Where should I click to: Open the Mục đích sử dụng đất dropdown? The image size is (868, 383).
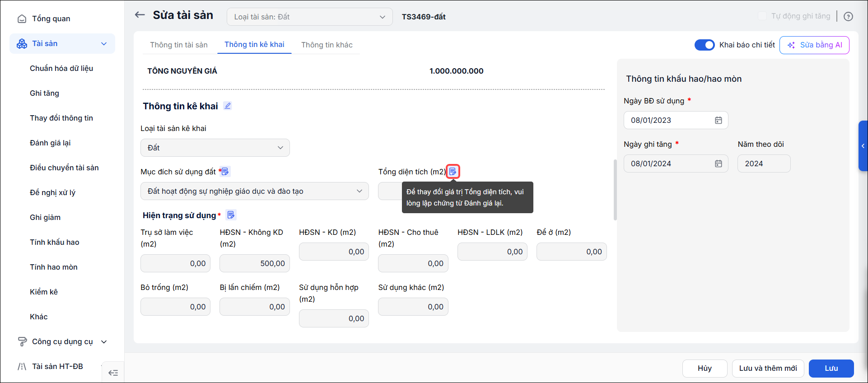tap(255, 191)
